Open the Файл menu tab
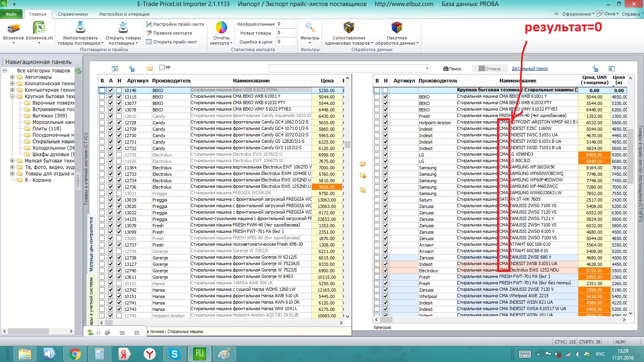Image resolution: width=644 pixels, height=362 pixels. [x=11, y=14]
